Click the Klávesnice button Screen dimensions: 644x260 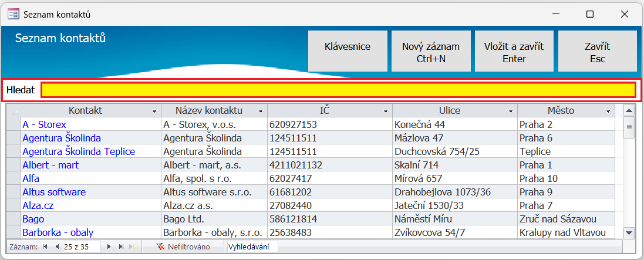coord(348,51)
